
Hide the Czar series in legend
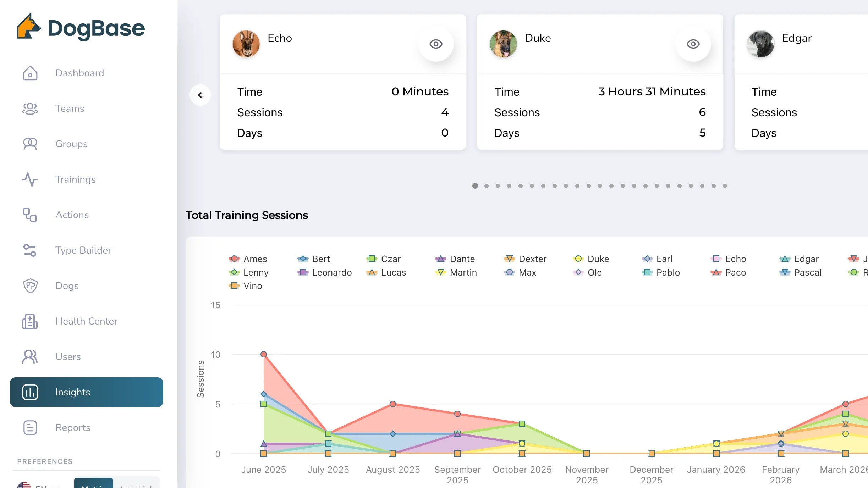tap(384, 259)
